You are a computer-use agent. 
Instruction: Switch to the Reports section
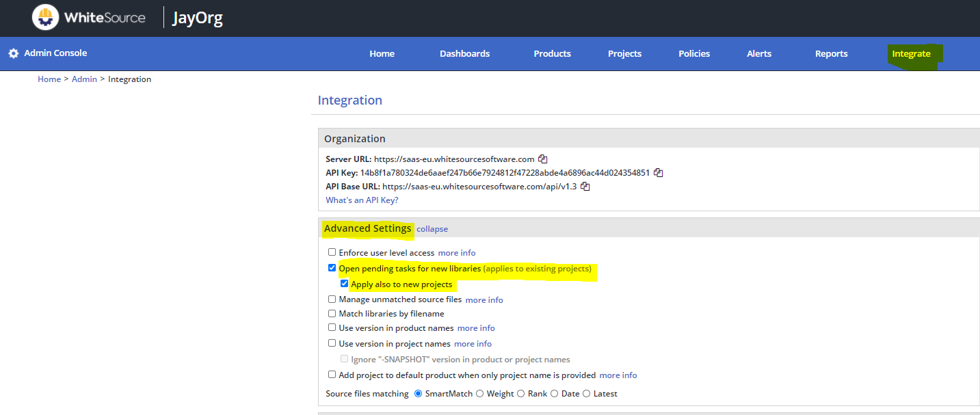coord(831,53)
